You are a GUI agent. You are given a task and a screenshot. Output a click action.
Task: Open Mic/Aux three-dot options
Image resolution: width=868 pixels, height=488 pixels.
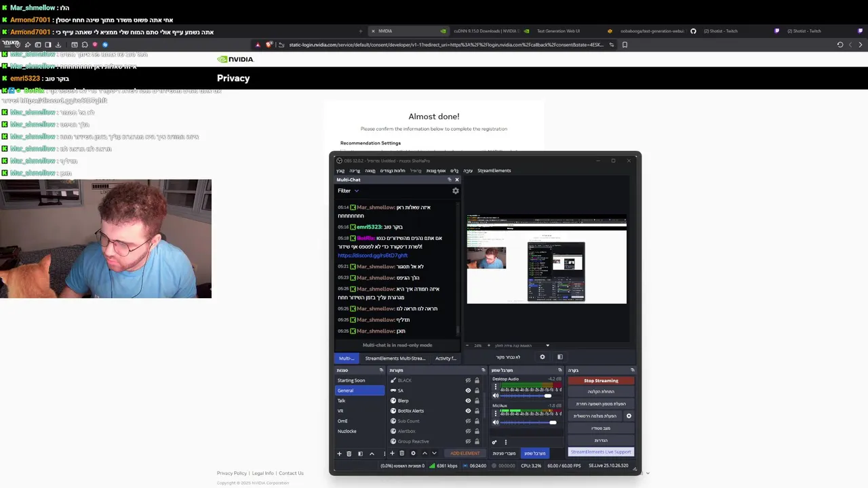[x=496, y=413]
